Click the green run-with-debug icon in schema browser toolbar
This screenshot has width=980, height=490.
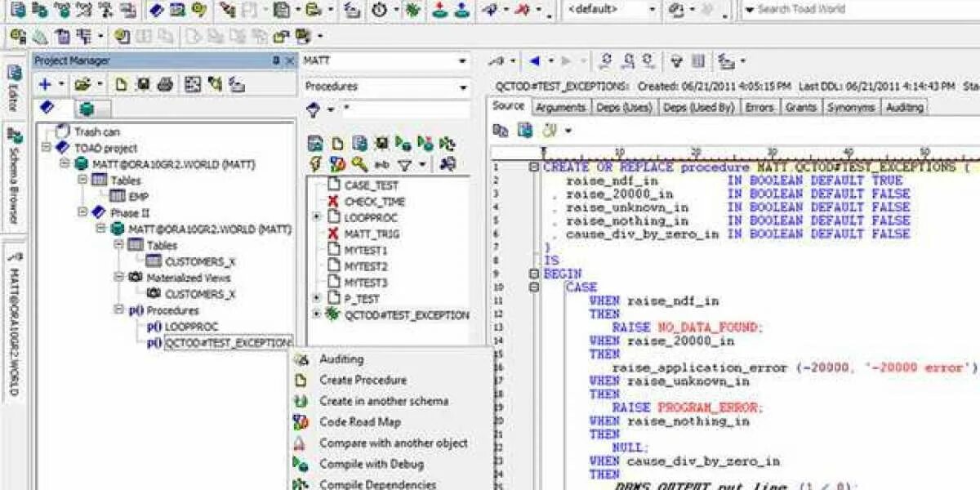pyautogui.click(x=403, y=143)
